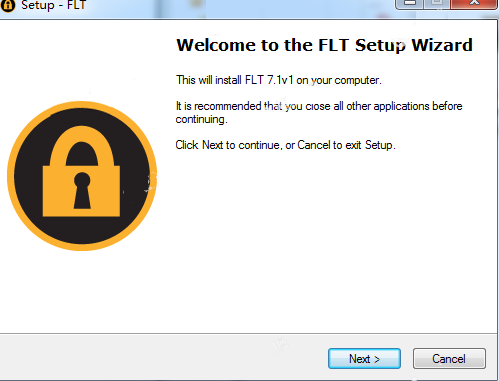Click the word "continuing." in the paragraph

pos(201,119)
